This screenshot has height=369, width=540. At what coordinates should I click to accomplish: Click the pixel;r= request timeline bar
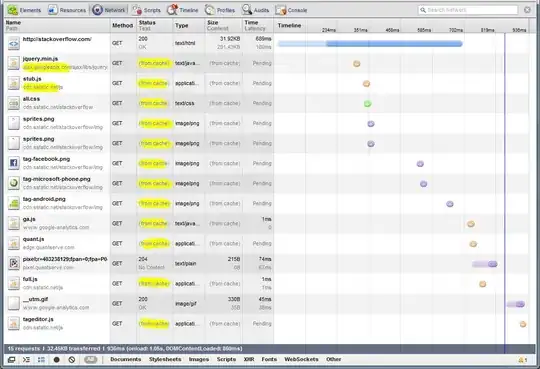[x=485, y=264]
